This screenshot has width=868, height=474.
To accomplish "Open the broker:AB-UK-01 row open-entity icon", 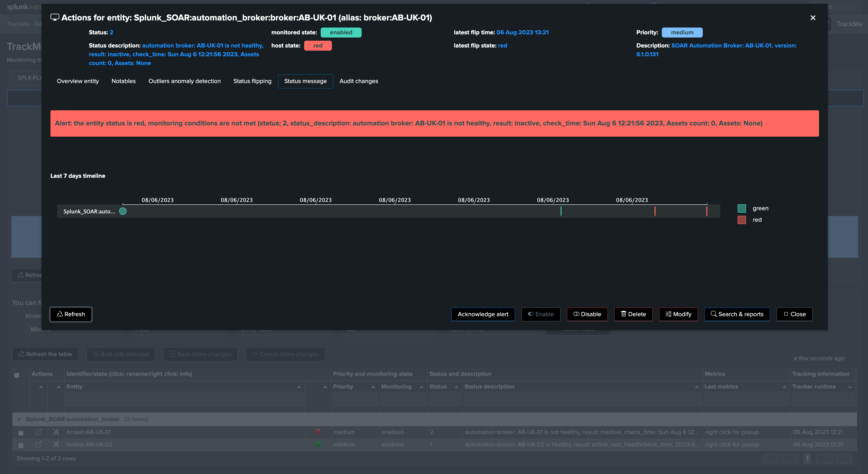I will (39, 432).
